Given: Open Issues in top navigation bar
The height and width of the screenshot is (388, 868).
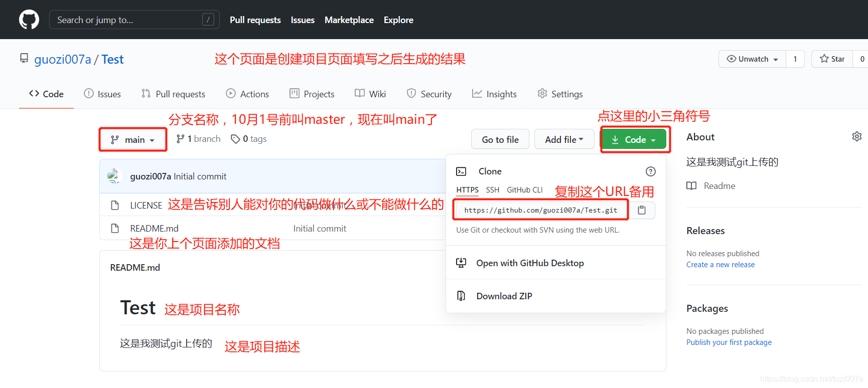Looking at the screenshot, I should pos(303,20).
